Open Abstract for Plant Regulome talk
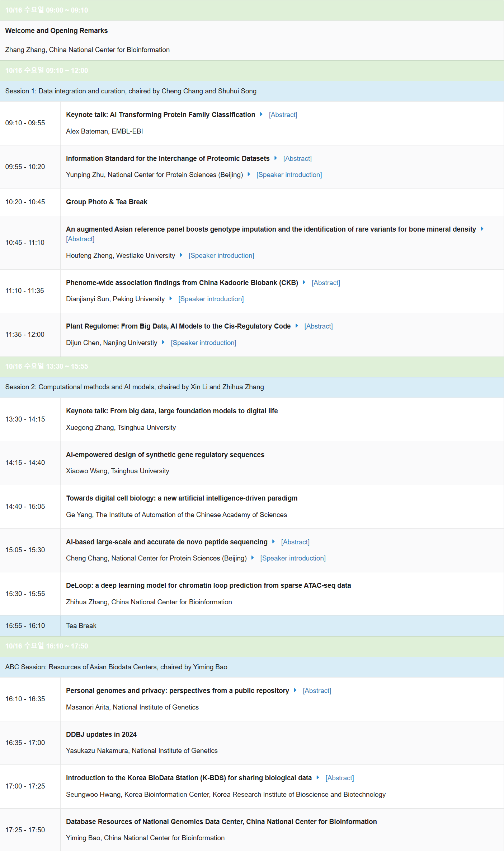 318,326
